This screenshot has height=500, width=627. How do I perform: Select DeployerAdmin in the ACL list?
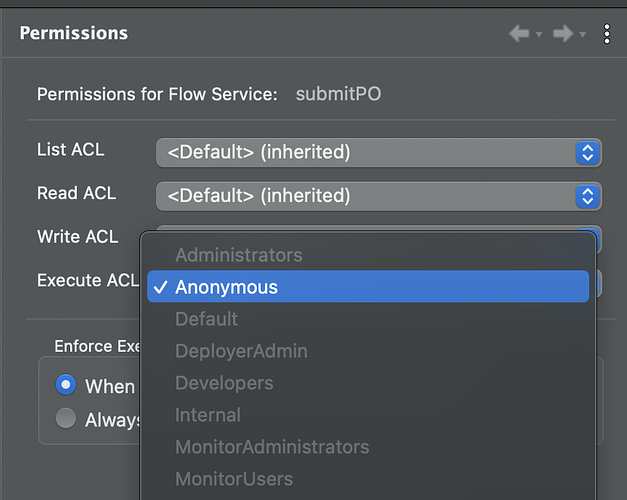pos(241,351)
